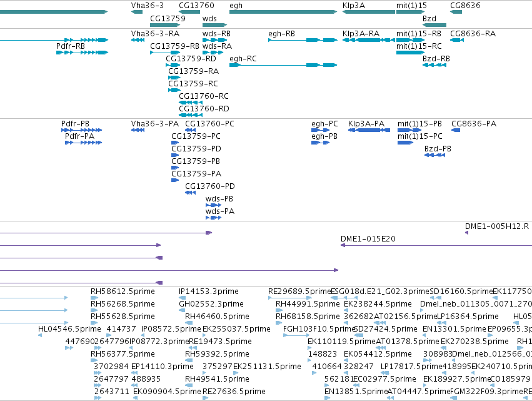Viewport: 532px width, 401px height.
Task: Select the Bzd gene label
Action: point(429,19)
